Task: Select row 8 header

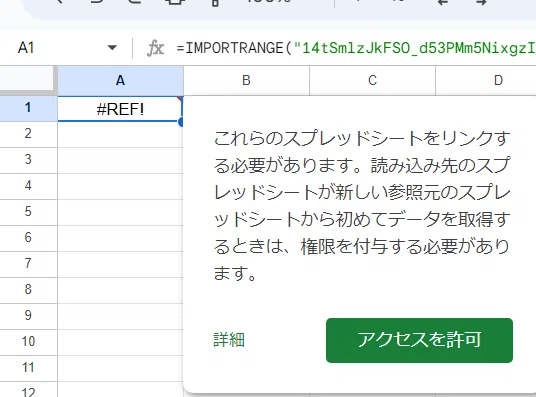Action: coord(28,290)
